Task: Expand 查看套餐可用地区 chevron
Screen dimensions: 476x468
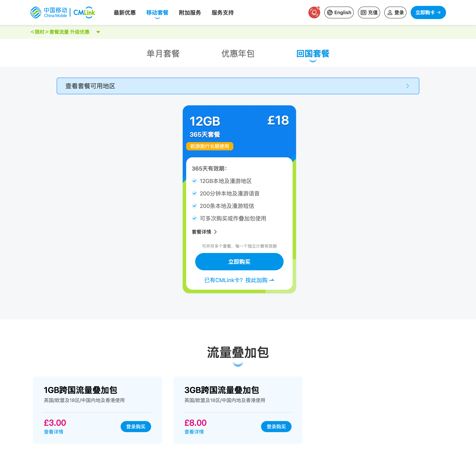Action: tap(407, 86)
